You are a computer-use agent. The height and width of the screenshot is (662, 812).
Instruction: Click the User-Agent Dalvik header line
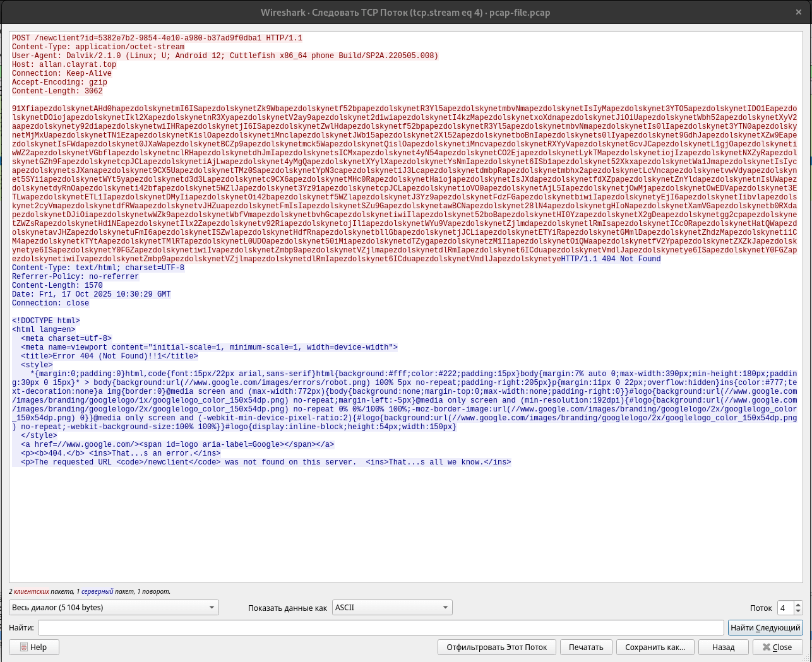click(224, 56)
